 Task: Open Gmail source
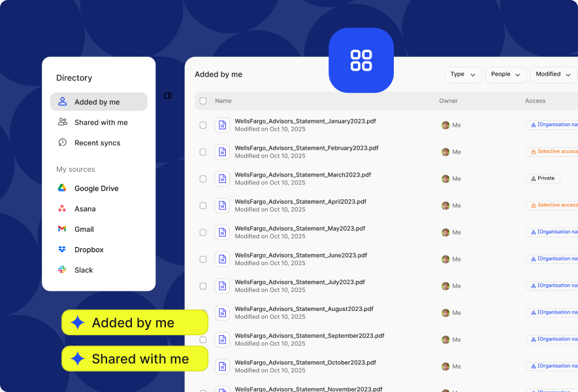tap(84, 229)
